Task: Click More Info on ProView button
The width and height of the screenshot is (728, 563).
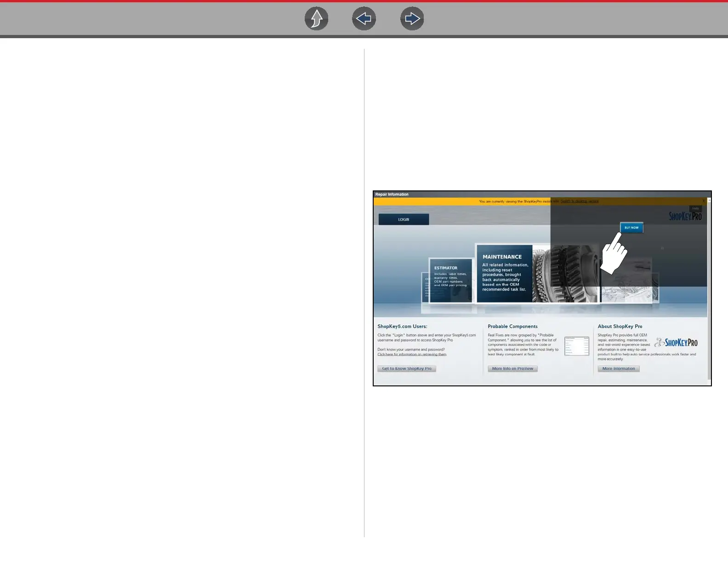Action: tap(512, 368)
